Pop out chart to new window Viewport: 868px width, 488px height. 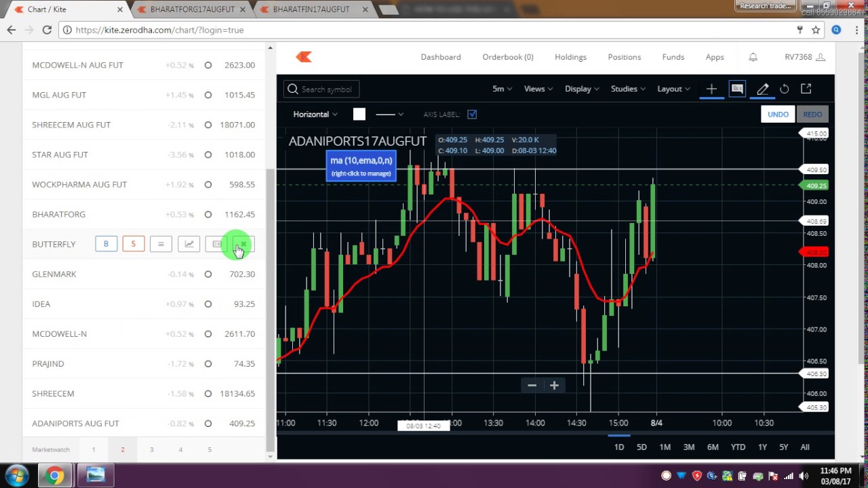(x=806, y=89)
